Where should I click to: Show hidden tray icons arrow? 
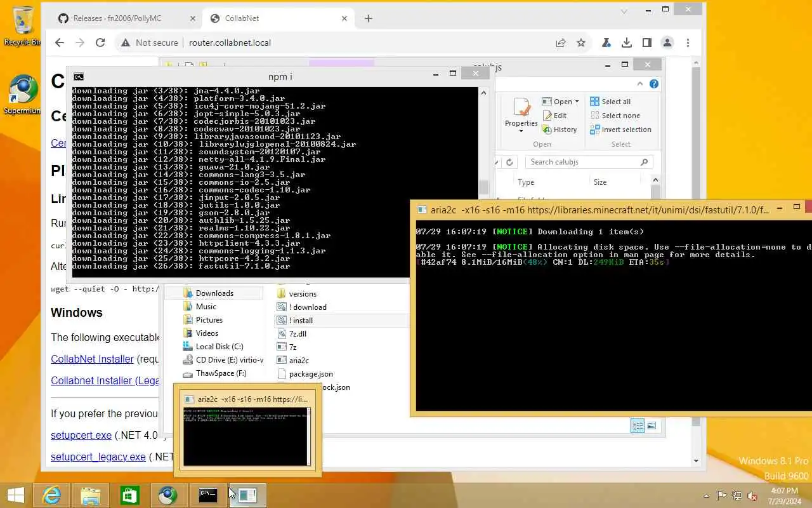pos(707,496)
